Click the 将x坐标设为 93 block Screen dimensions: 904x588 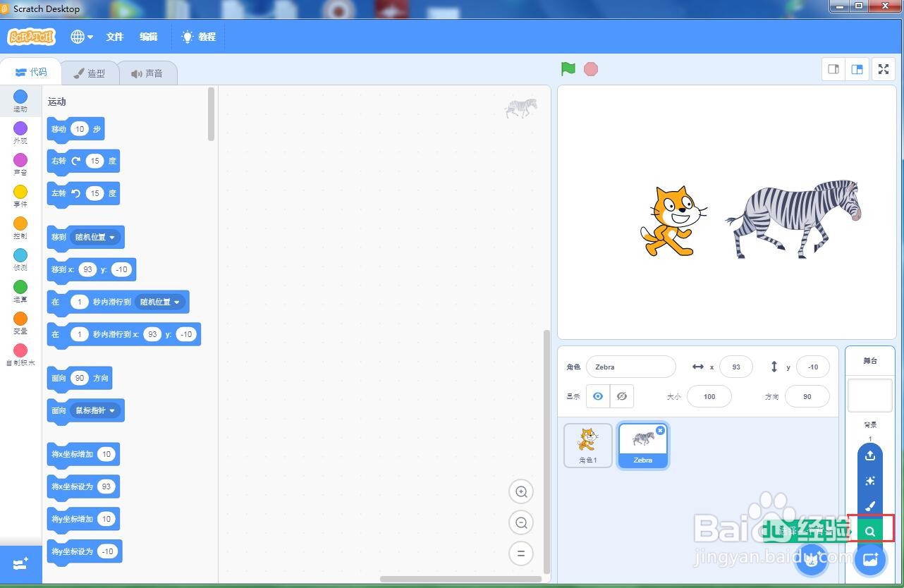(x=83, y=487)
